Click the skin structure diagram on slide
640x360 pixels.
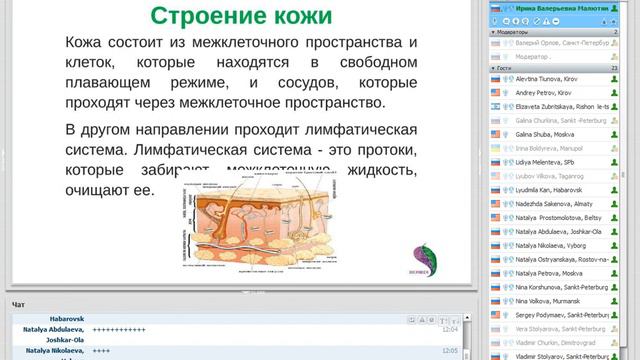pos(260,222)
